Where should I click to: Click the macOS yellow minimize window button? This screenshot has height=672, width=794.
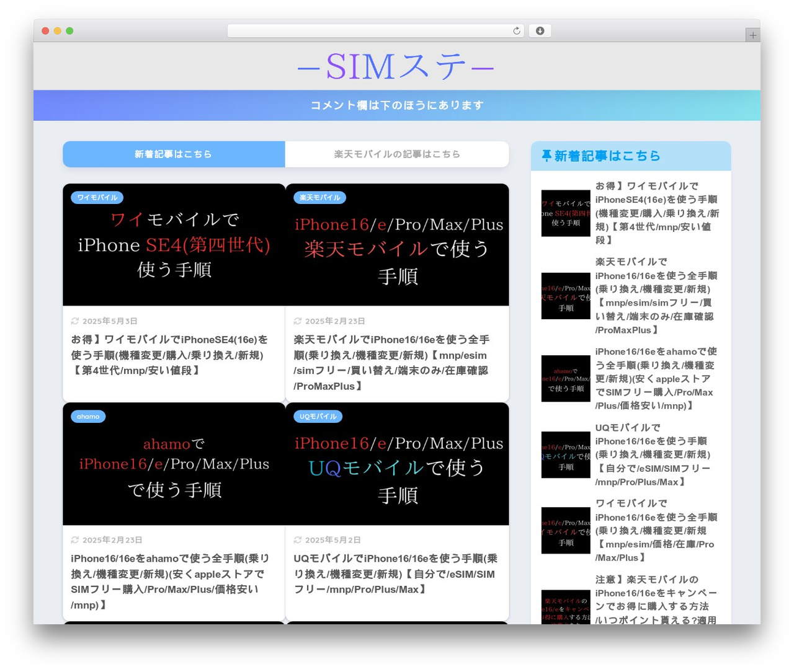click(x=57, y=31)
